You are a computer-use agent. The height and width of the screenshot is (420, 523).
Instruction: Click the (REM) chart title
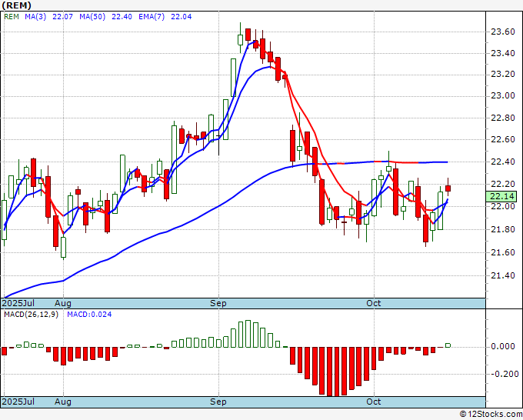coord(17,5)
